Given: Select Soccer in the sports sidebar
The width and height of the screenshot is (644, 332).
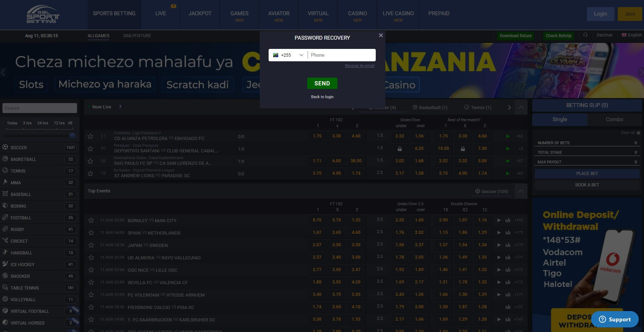Looking at the screenshot, I should [18, 147].
